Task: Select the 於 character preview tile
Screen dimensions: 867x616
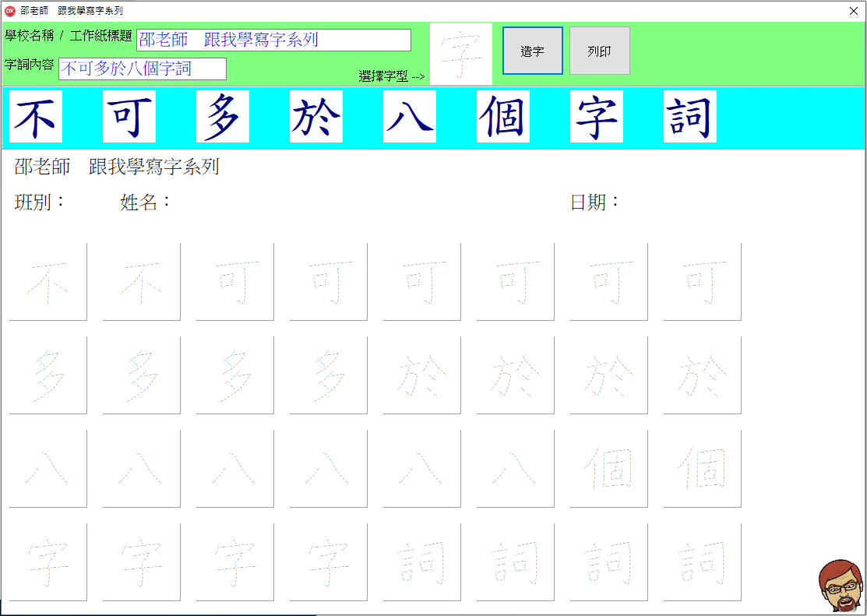Action: click(315, 115)
